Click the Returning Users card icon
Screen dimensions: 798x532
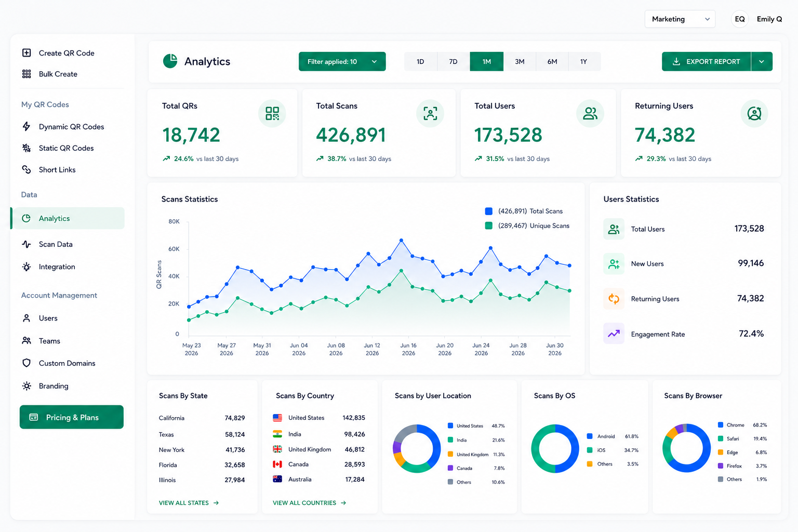(754, 113)
